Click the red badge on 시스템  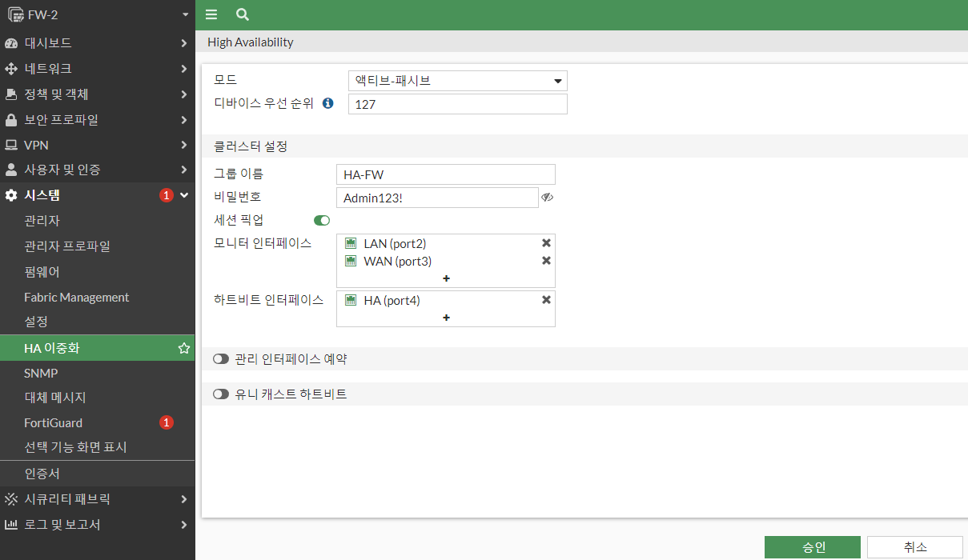166,195
